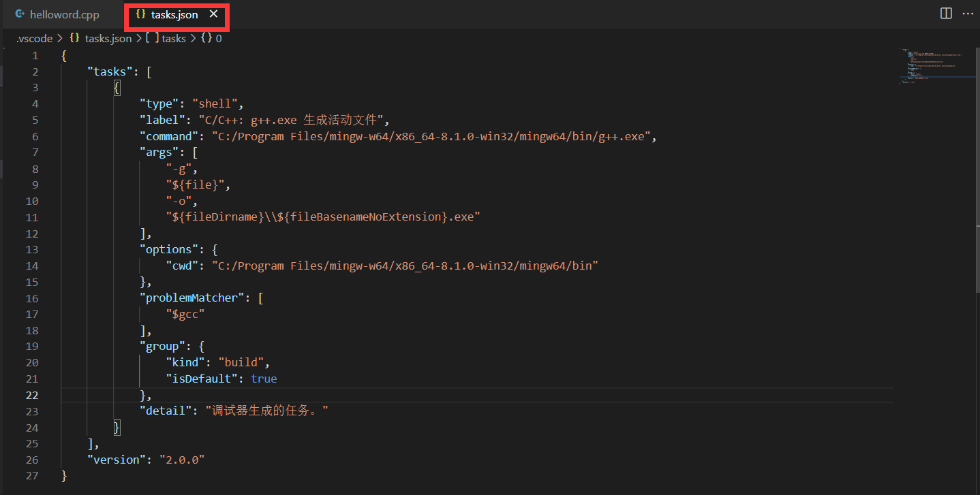Click the "detail" key
This screenshot has width=980, height=495.
click(x=166, y=411)
